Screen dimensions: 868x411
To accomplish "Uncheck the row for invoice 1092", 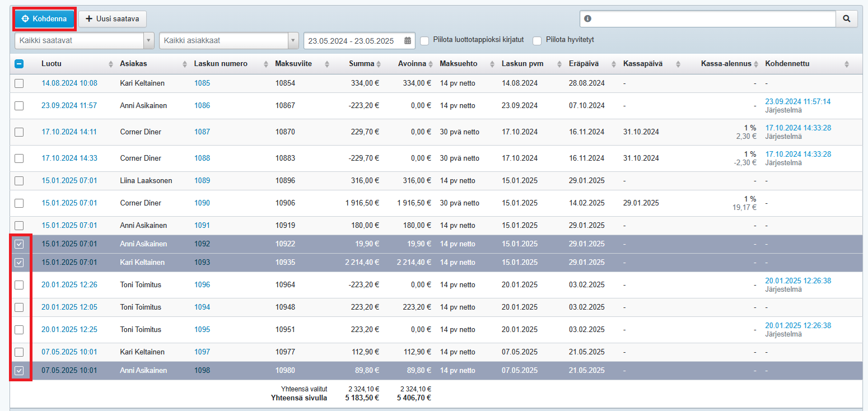I will [x=19, y=244].
